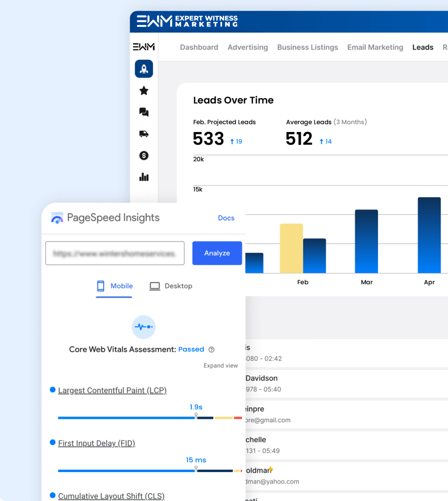Go to the Email Marketing tab
Image resolution: width=448 pixels, height=501 pixels.
[375, 47]
